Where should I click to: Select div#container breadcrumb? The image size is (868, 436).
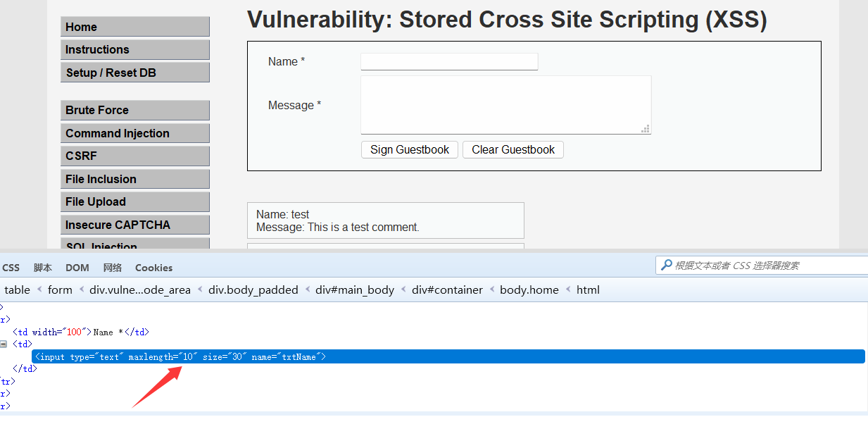[x=448, y=289]
